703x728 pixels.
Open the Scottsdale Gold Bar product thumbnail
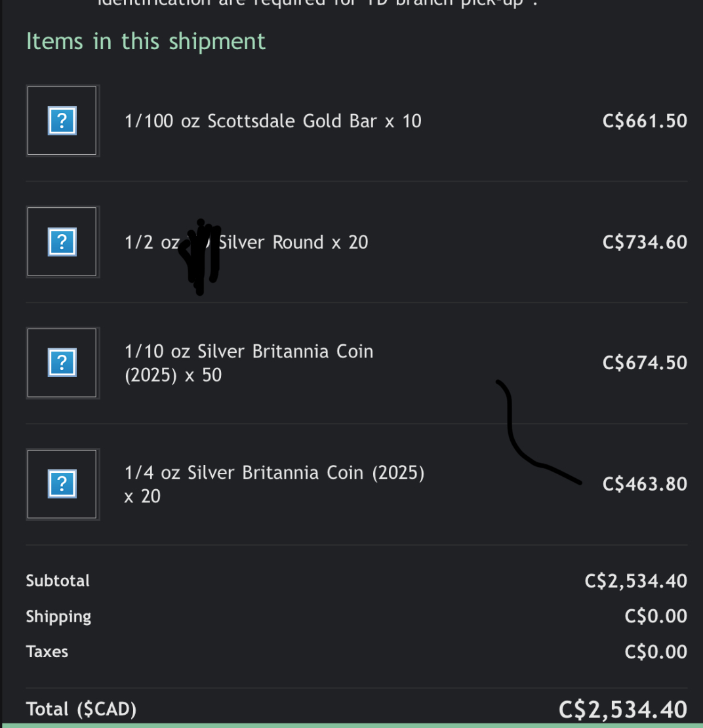click(62, 121)
